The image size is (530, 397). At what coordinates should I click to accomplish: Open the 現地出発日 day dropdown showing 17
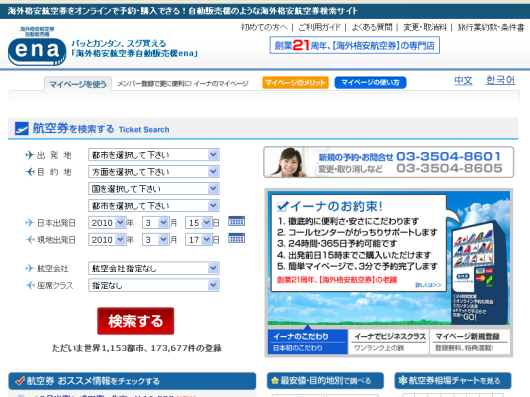coord(199,240)
